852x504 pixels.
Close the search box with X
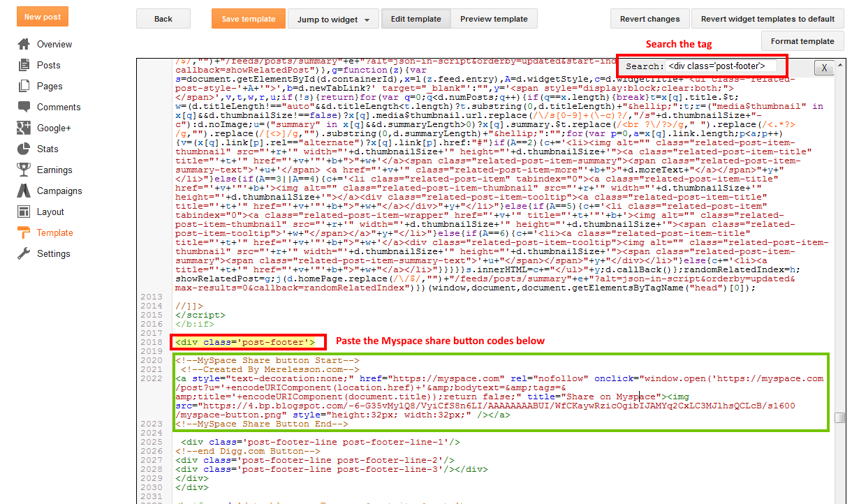(823, 68)
